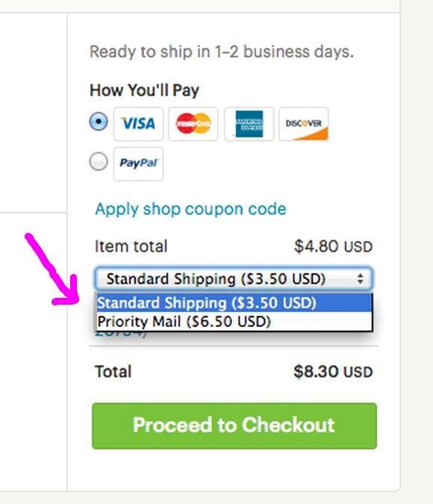Screen dimensions: 433x504
Task: Click the $4.80 USD item total amount
Action: (x=334, y=246)
